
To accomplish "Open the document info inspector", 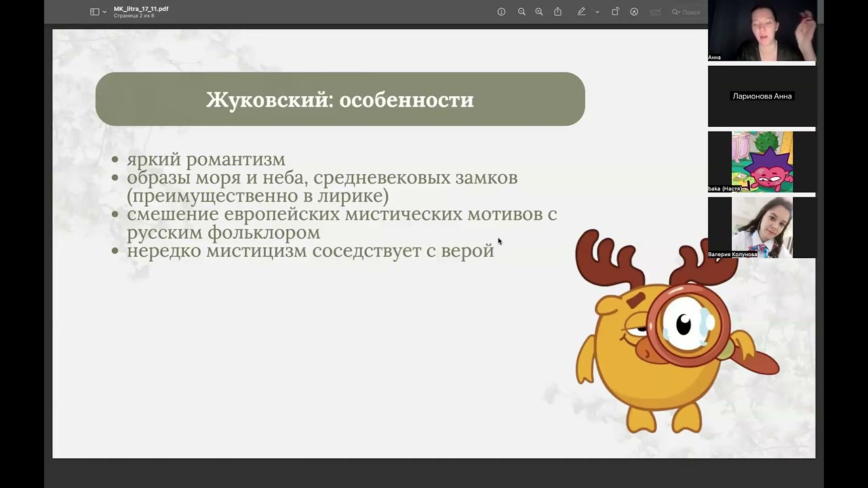I will (x=501, y=12).
